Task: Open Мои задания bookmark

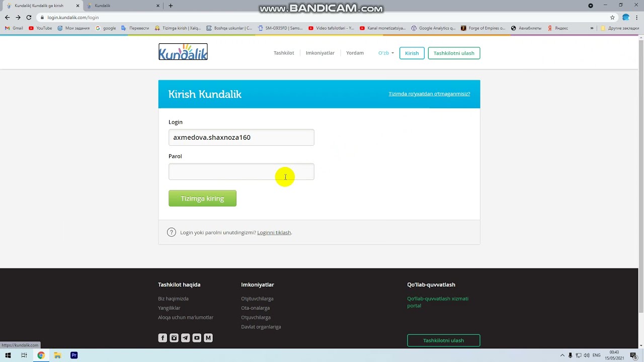Action: [x=73, y=28]
